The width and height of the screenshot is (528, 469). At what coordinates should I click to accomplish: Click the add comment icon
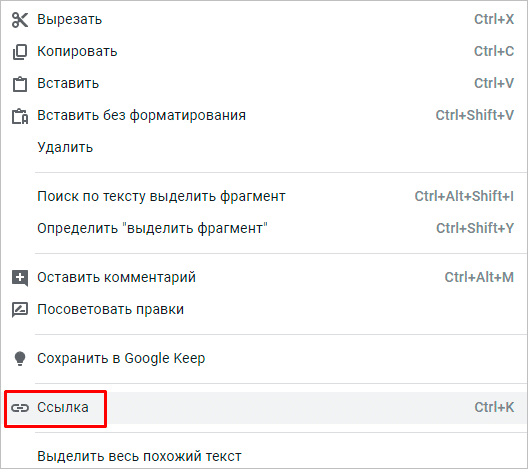point(20,278)
